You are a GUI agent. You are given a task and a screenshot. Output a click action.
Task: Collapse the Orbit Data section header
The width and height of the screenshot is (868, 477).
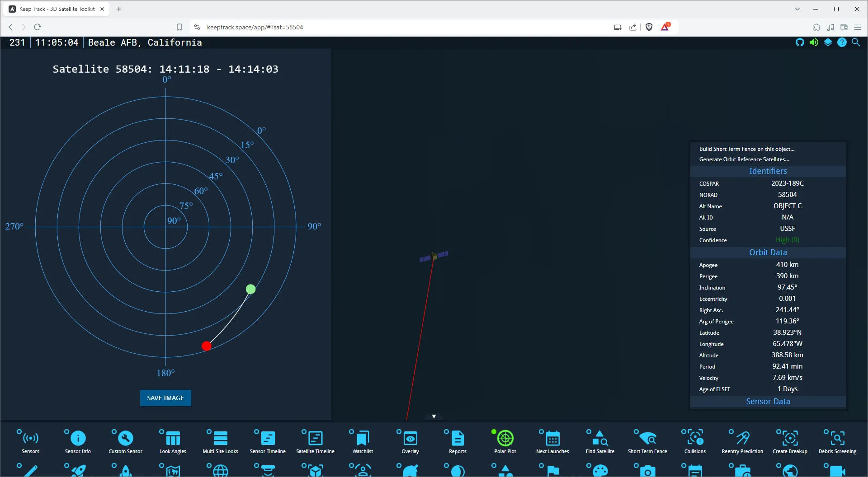tap(768, 252)
